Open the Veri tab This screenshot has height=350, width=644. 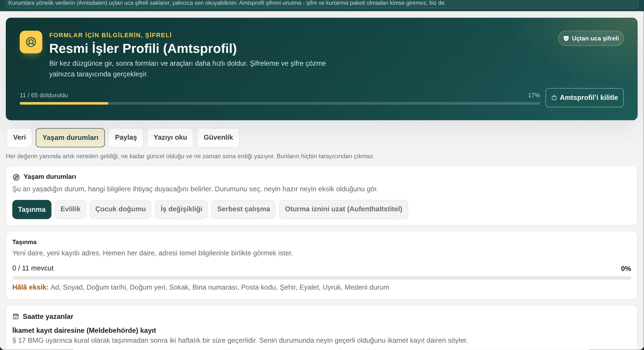(19, 138)
